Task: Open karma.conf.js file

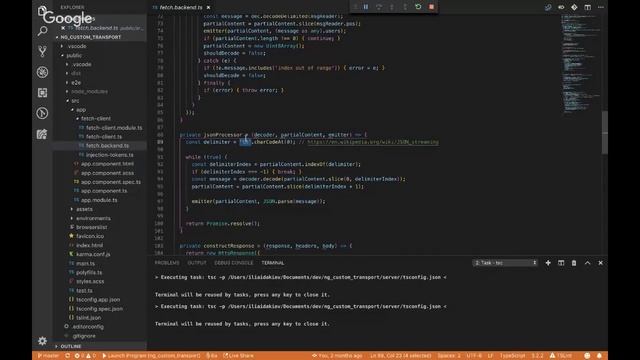Action: 93,254
